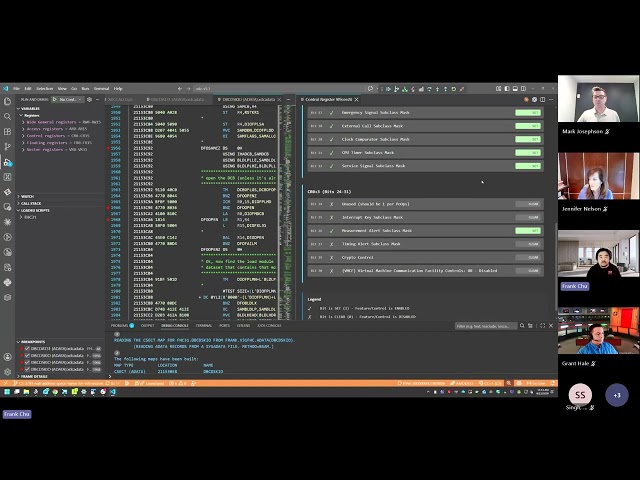This screenshot has width=640, height=480.
Task: Open launch.json with the debug gear icon
Action: 89,99
